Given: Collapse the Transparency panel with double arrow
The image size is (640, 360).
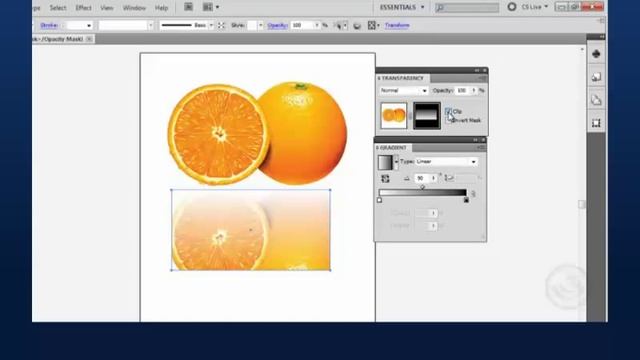Looking at the screenshot, I should pos(477,71).
